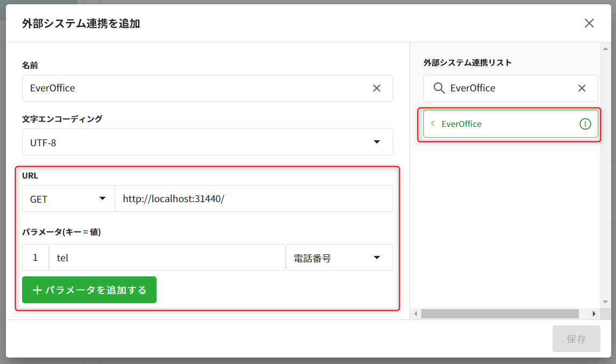Click the horizontal scrollbar left arrow
The image size is (616, 364).
click(416, 313)
